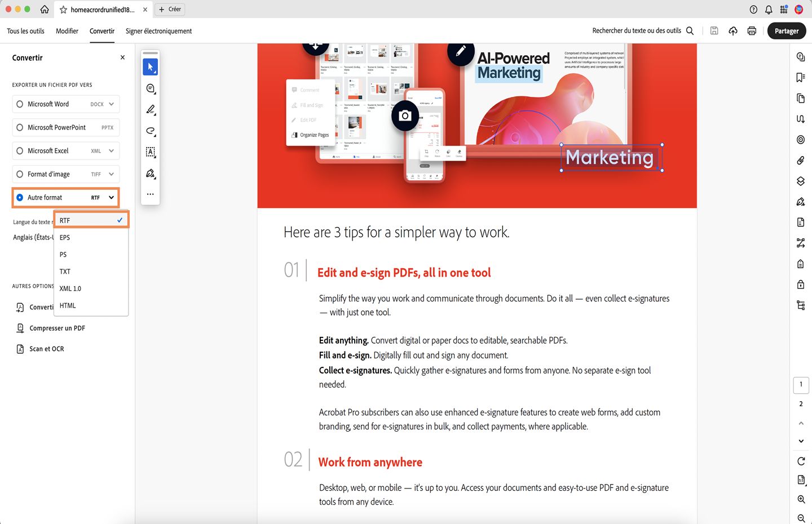Screen dimensions: 812x524
Task: Open the Bookmarks panel
Action: point(801,77)
